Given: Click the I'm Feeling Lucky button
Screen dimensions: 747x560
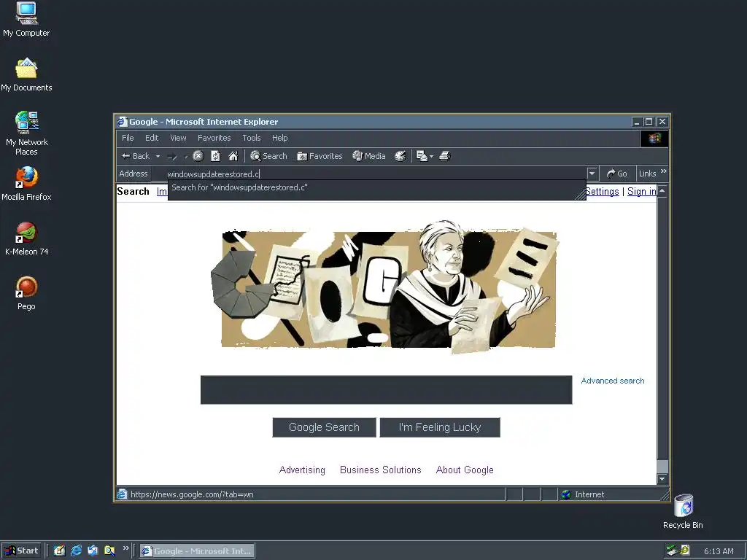Looking at the screenshot, I should tap(440, 427).
